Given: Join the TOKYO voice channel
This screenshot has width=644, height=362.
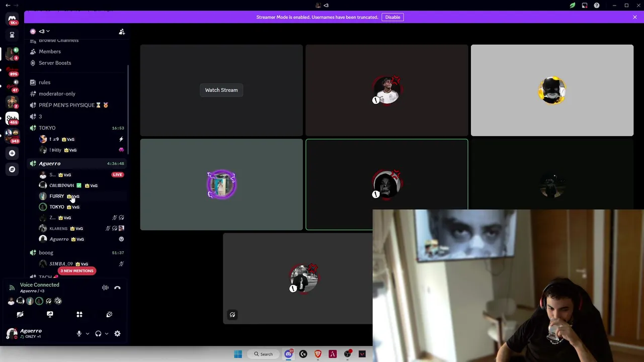Looking at the screenshot, I should click(47, 128).
